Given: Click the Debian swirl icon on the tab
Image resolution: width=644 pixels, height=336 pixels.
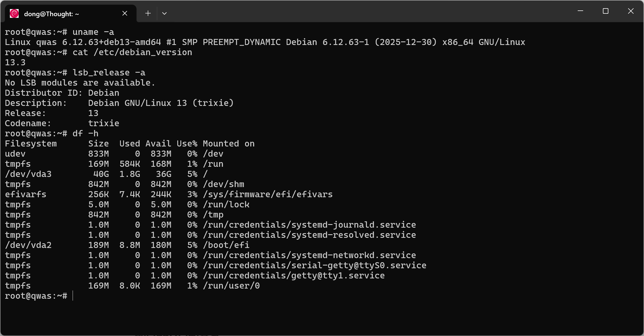Looking at the screenshot, I should click(x=14, y=13).
